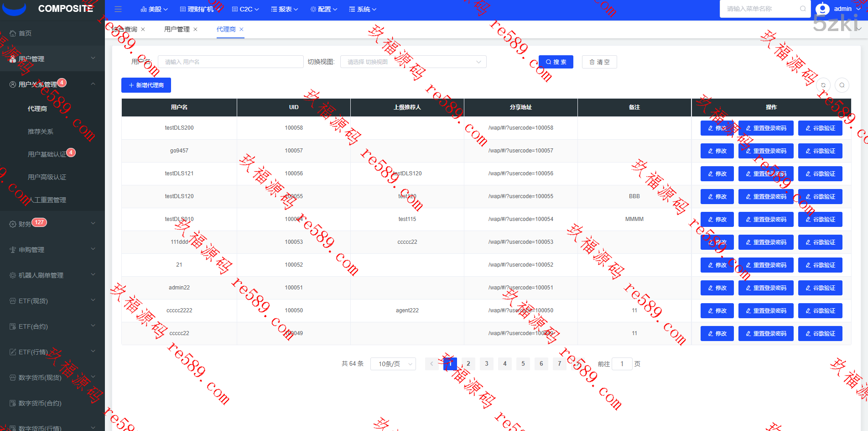Go to page 3 in pagination
The image size is (868, 431).
coord(486,364)
